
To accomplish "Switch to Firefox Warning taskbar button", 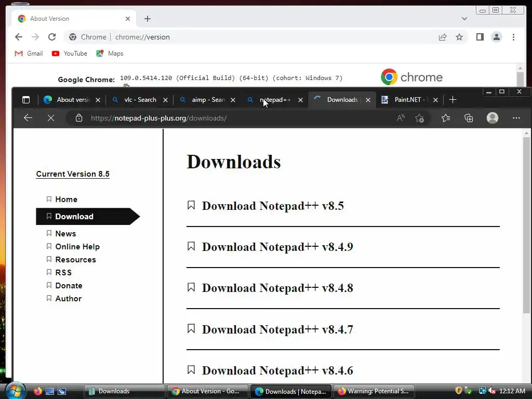I will [374, 391].
